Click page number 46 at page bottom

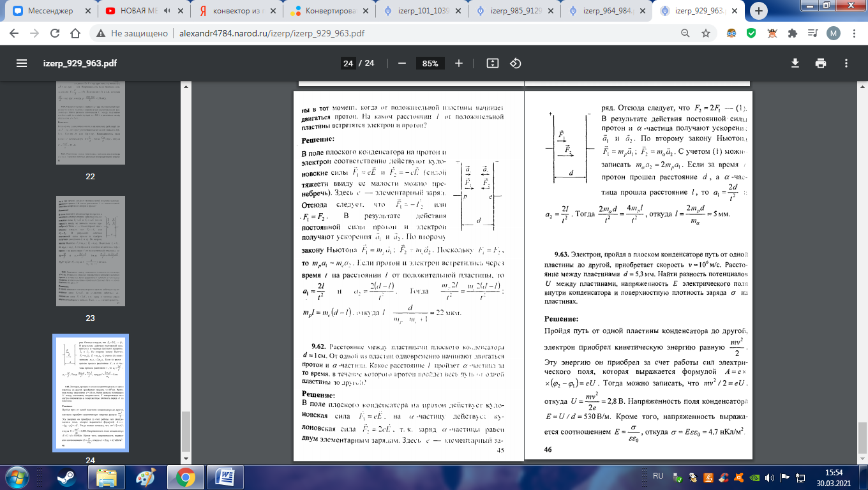pos(548,450)
